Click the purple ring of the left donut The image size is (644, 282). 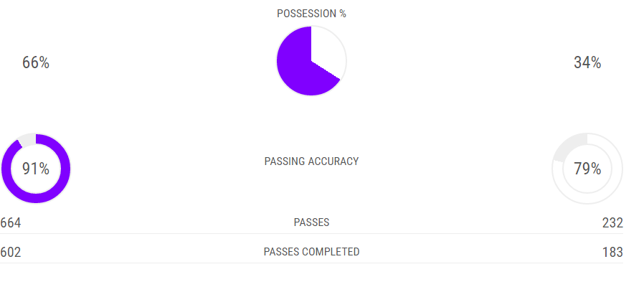click(36, 198)
